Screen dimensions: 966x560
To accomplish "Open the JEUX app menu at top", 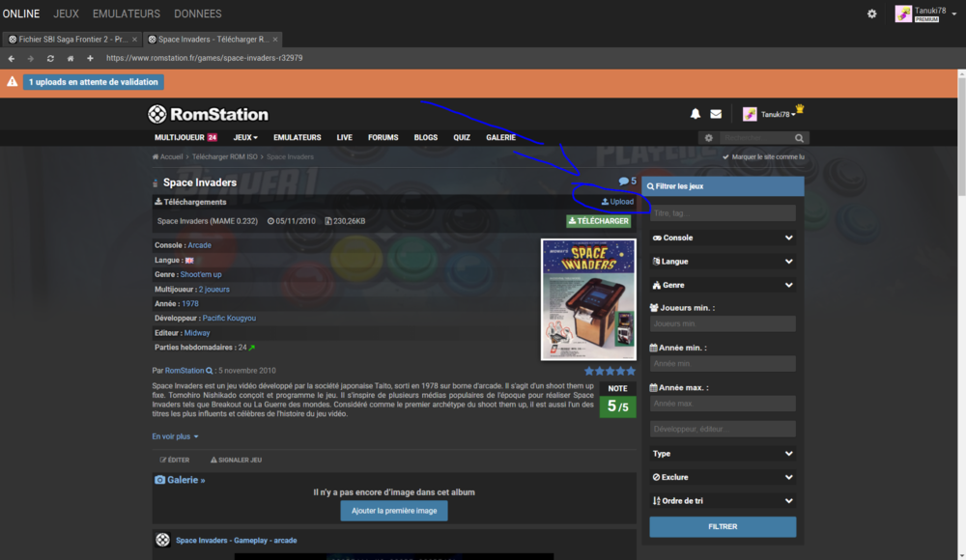I will point(66,14).
